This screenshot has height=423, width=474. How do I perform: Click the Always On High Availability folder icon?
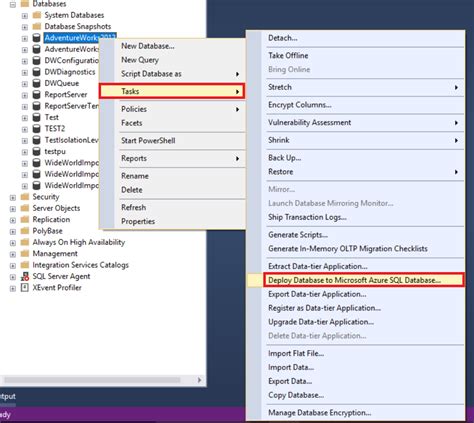25,242
